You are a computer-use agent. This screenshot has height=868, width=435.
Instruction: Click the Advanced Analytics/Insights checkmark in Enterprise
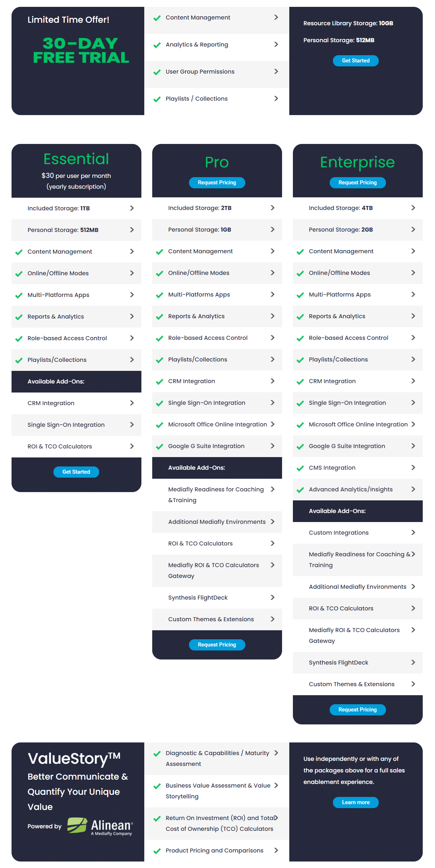(x=300, y=490)
